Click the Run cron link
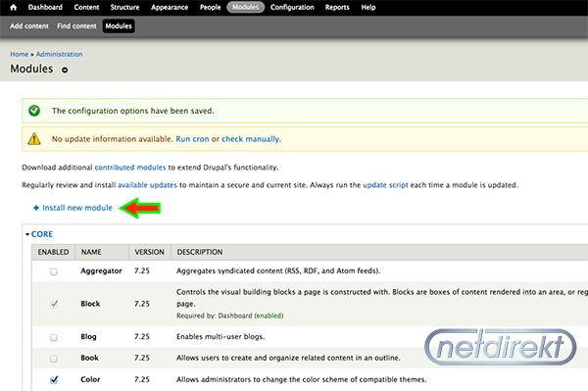Viewport: 588px width, 391px height. (192, 139)
